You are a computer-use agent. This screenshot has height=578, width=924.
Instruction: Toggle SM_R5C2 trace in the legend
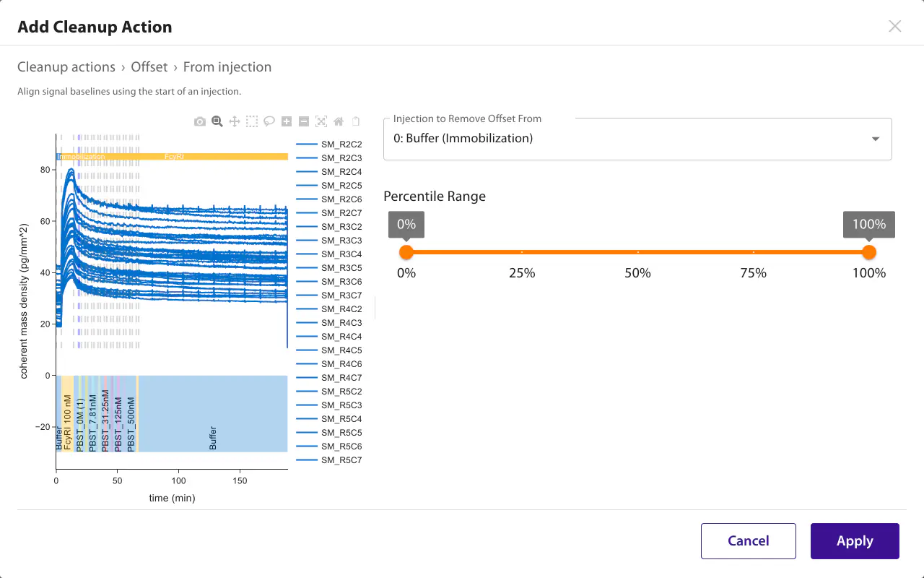(x=329, y=392)
